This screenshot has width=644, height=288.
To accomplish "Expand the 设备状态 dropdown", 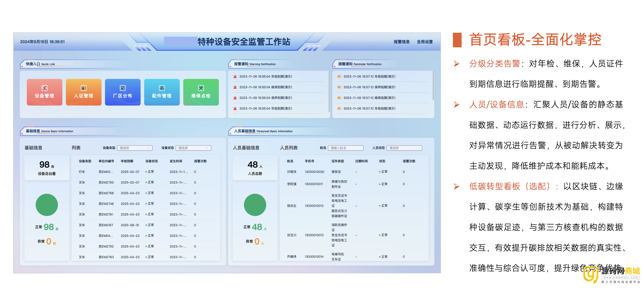I will [193, 148].
